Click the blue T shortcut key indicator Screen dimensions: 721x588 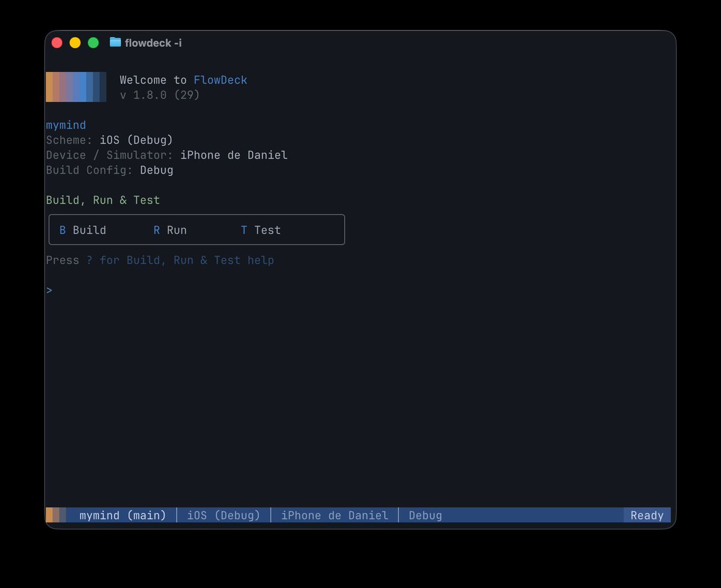click(x=243, y=229)
